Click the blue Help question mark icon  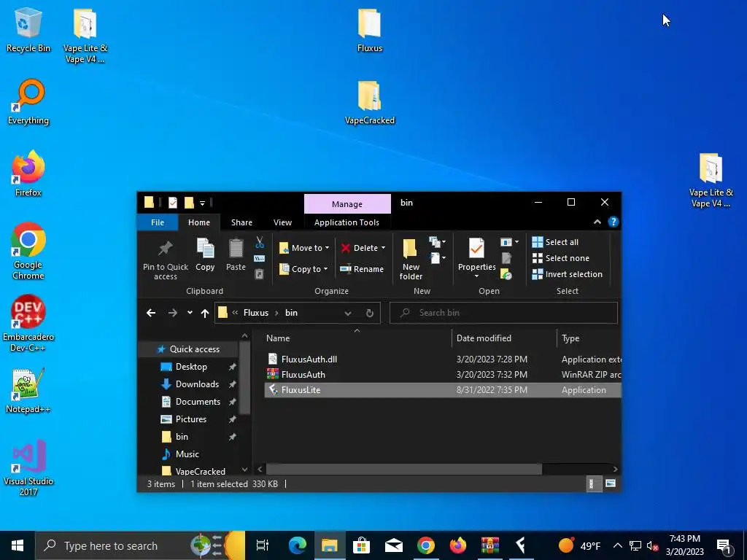coord(613,222)
